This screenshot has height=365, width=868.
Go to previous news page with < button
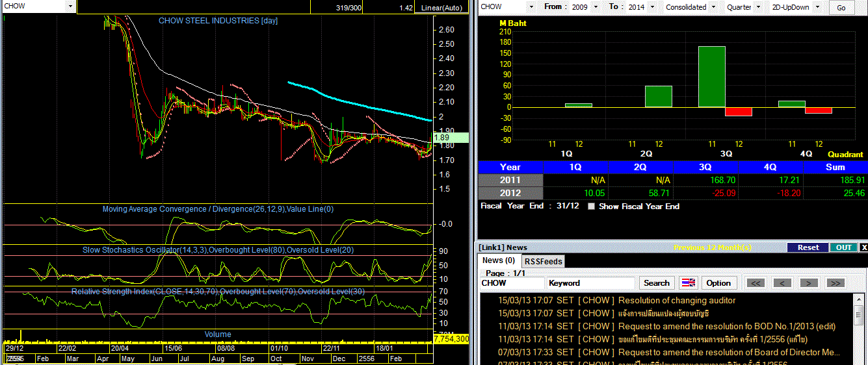click(782, 283)
